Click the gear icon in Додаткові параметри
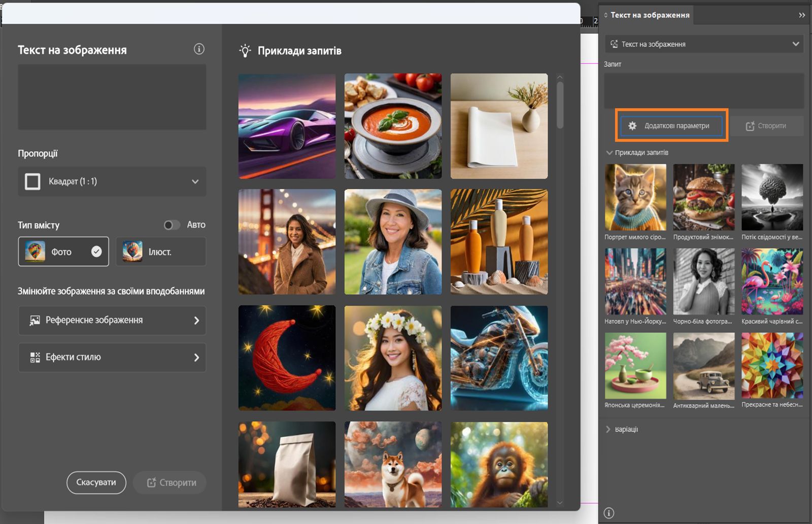 point(632,126)
